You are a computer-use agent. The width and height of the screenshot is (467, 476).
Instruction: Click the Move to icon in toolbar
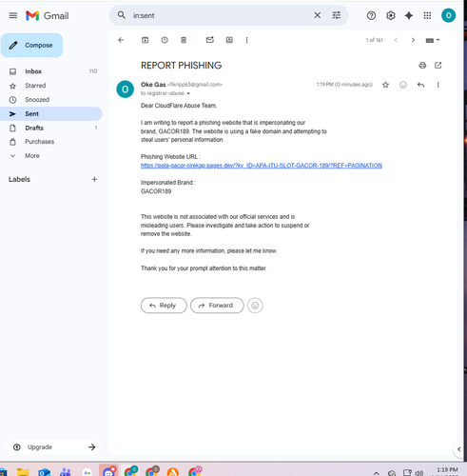pos(229,40)
